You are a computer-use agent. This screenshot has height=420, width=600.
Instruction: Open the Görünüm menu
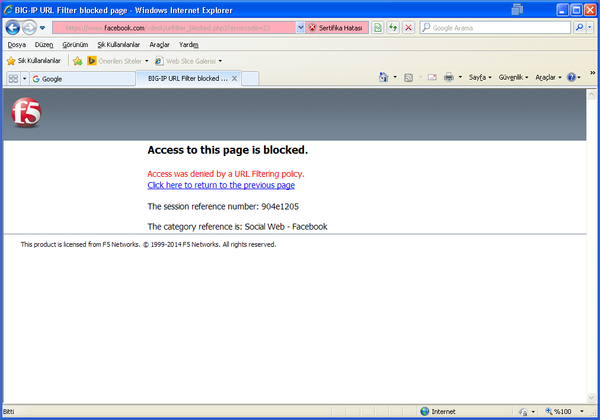click(x=75, y=45)
